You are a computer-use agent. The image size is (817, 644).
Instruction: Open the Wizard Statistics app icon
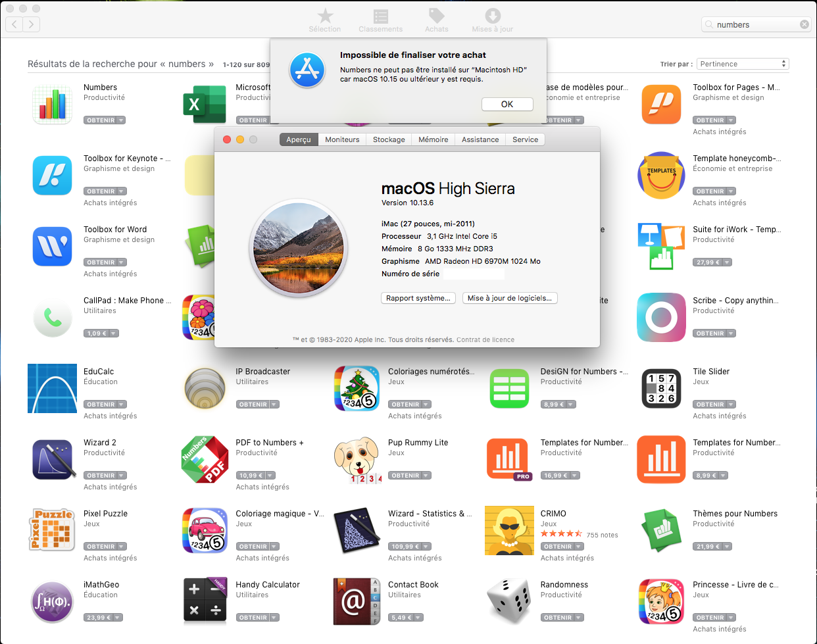tap(357, 530)
